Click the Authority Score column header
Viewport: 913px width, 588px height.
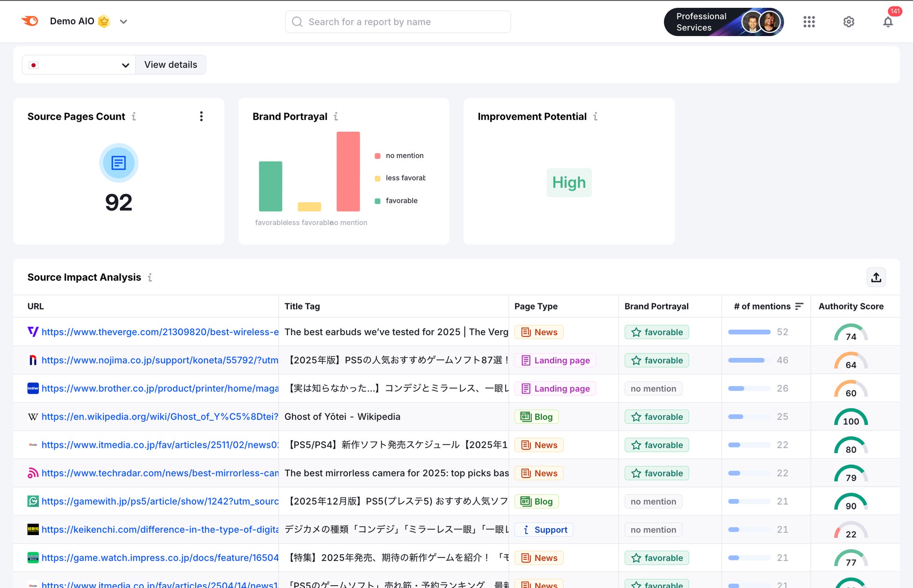click(x=851, y=306)
